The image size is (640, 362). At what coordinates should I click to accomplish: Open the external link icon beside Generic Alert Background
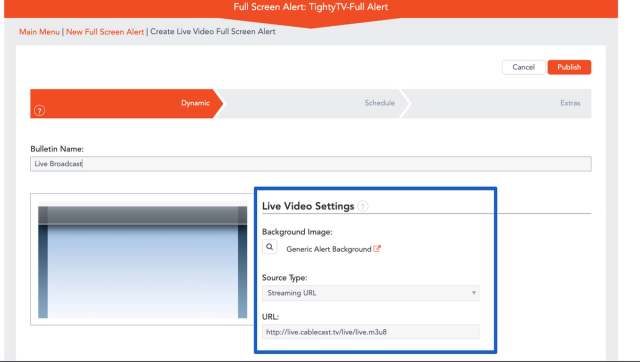(x=377, y=249)
